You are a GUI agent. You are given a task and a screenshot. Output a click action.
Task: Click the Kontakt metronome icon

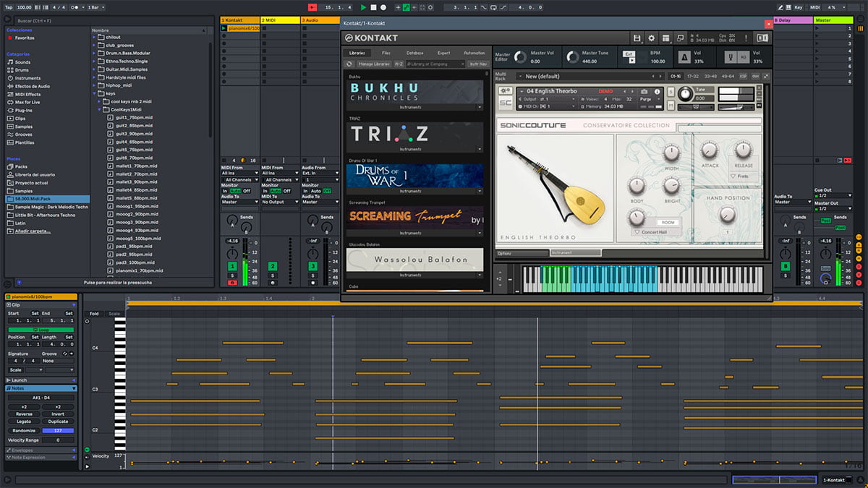point(684,56)
